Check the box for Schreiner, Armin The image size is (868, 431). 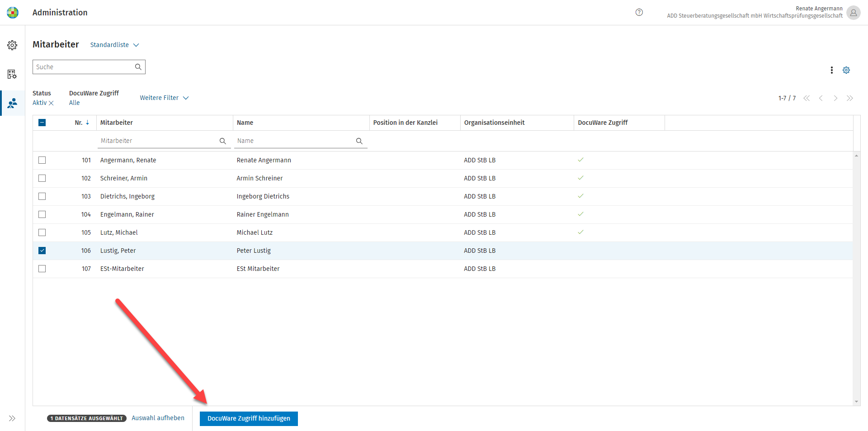point(42,178)
